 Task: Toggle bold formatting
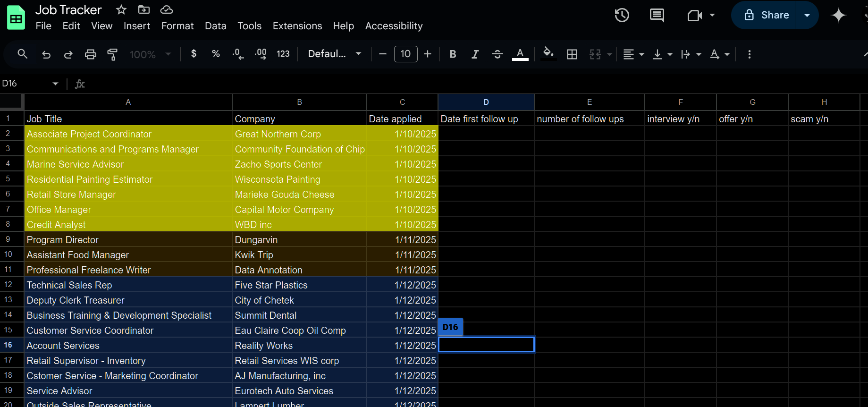point(453,54)
